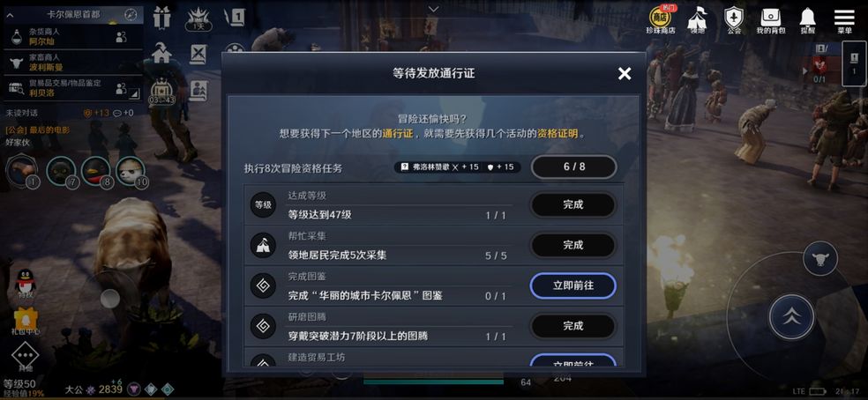868x400 pixels.
Task: Select 家畜商人 波利斯曼 NPC entry
Action: pos(73,62)
